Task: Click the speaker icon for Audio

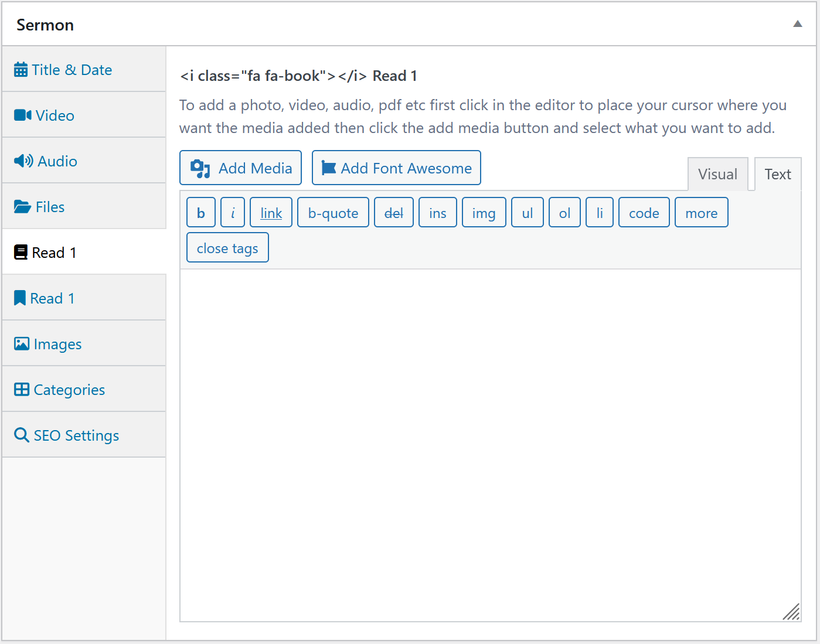Action: pyautogui.click(x=23, y=161)
